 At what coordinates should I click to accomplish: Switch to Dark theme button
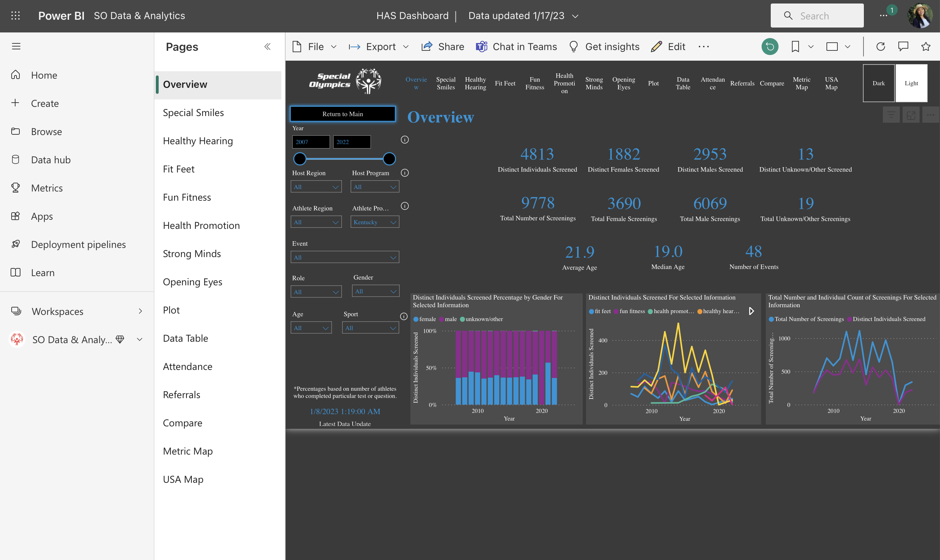pos(879,83)
